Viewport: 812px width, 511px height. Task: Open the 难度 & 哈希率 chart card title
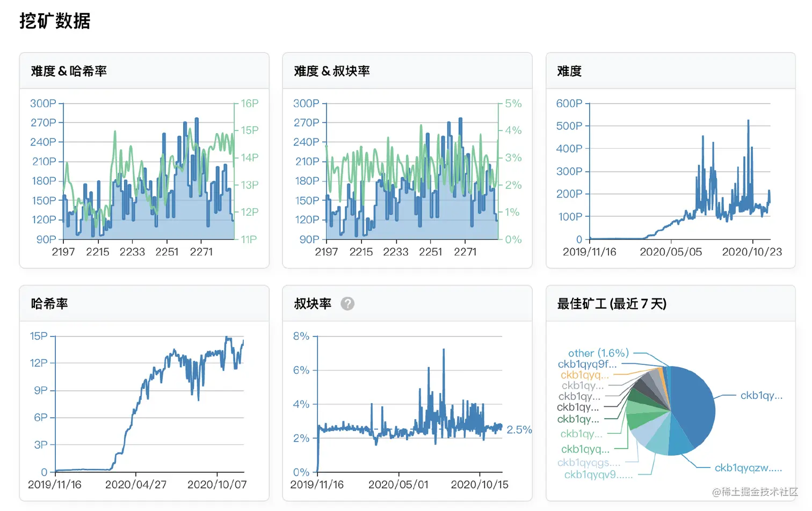click(69, 71)
